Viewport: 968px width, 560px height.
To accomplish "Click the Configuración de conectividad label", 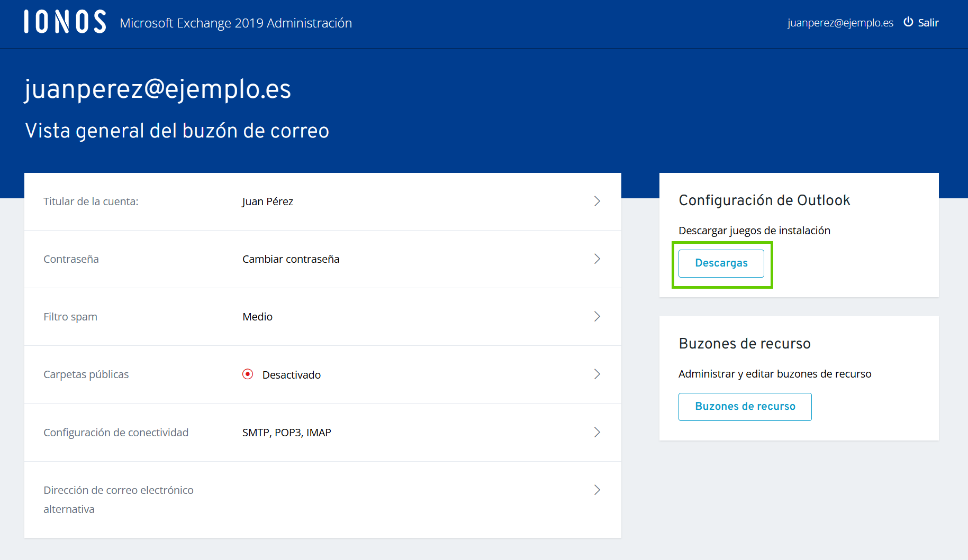I will 116,433.
